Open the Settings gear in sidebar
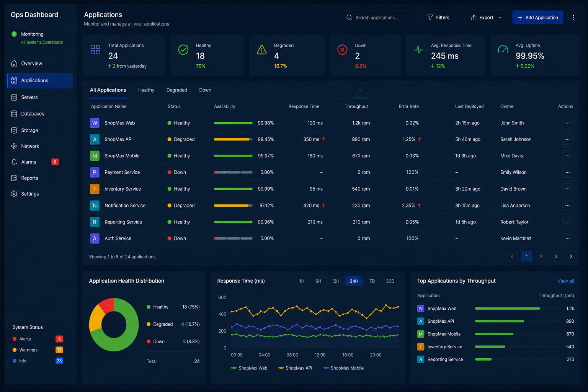Image resolution: width=588 pixels, height=392 pixels. click(x=14, y=194)
